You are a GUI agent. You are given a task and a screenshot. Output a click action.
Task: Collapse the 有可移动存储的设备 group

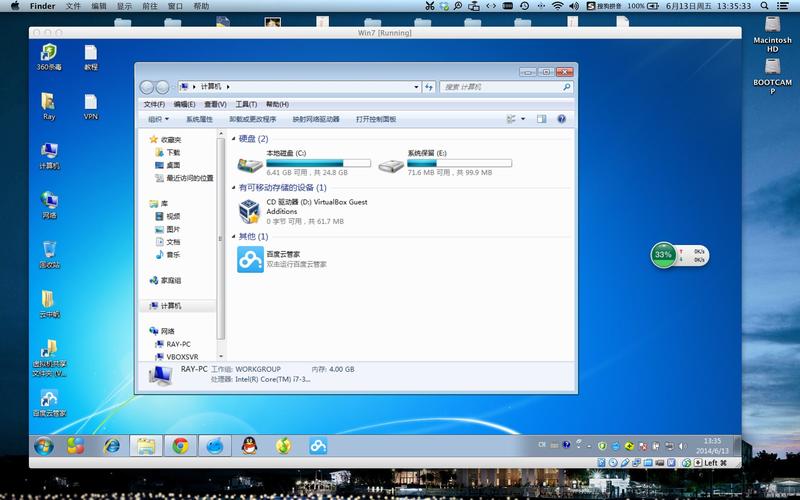(234, 188)
